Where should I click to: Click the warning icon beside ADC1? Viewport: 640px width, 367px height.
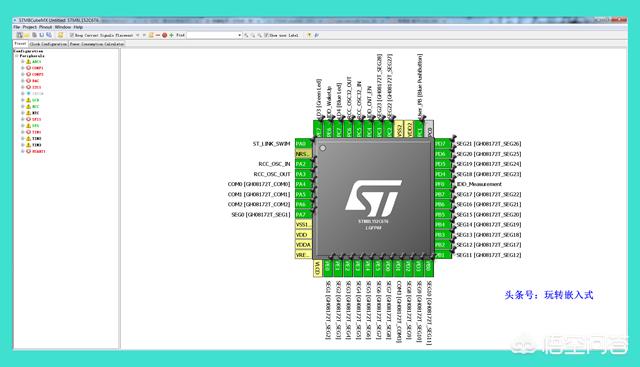[x=28, y=62]
